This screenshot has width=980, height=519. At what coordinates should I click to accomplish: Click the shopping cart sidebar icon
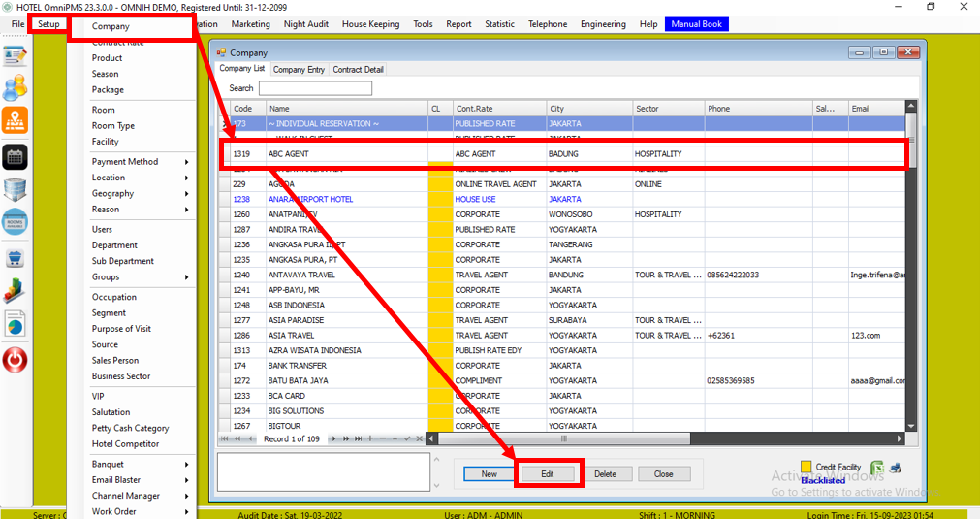(x=15, y=258)
